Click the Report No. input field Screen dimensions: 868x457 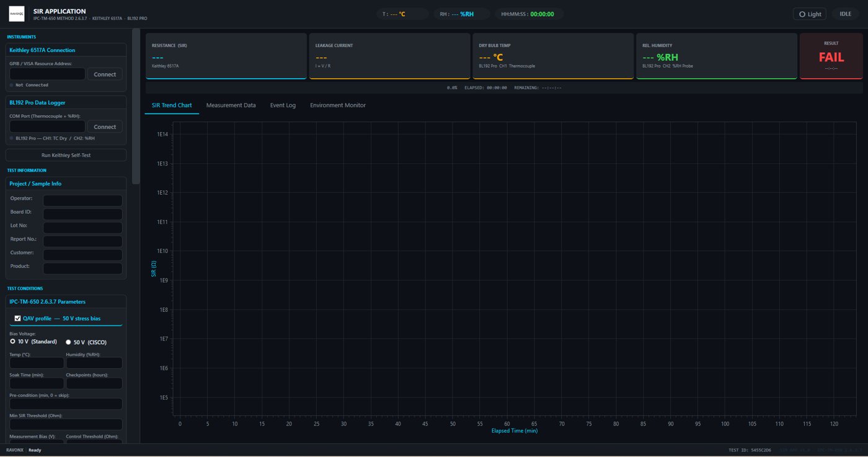[x=82, y=241]
